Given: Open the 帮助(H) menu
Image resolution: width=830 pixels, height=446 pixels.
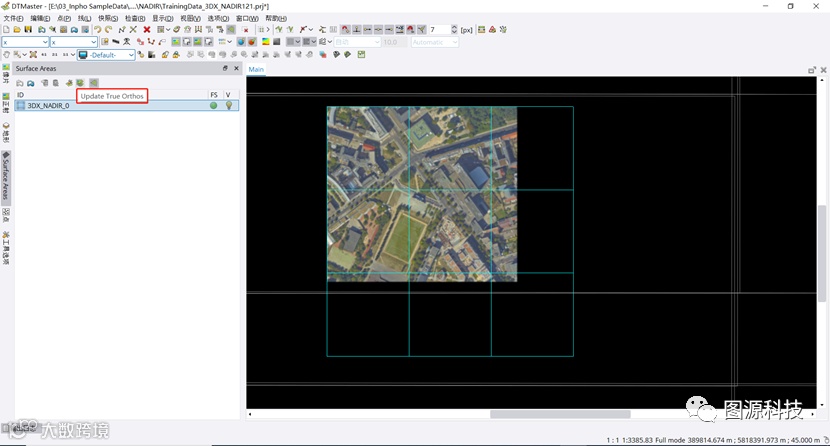Looking at the screenshot, I should tap(274, 18).
